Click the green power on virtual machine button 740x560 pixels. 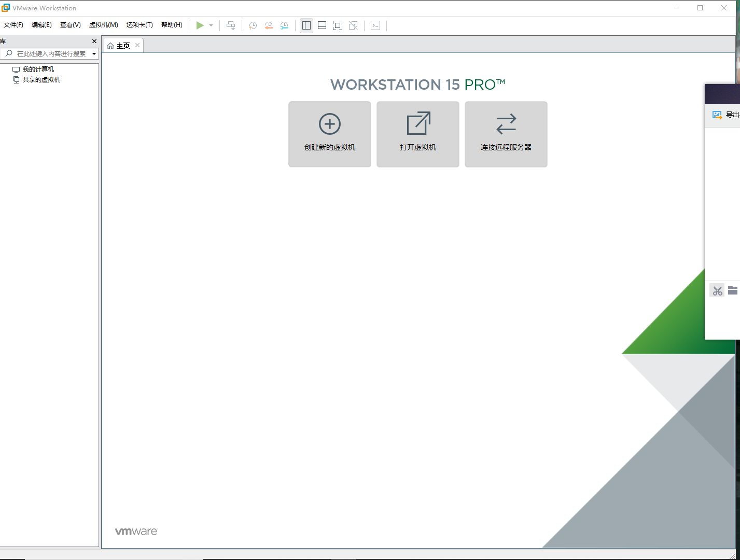pyautogui.click(x=200, y=25)
